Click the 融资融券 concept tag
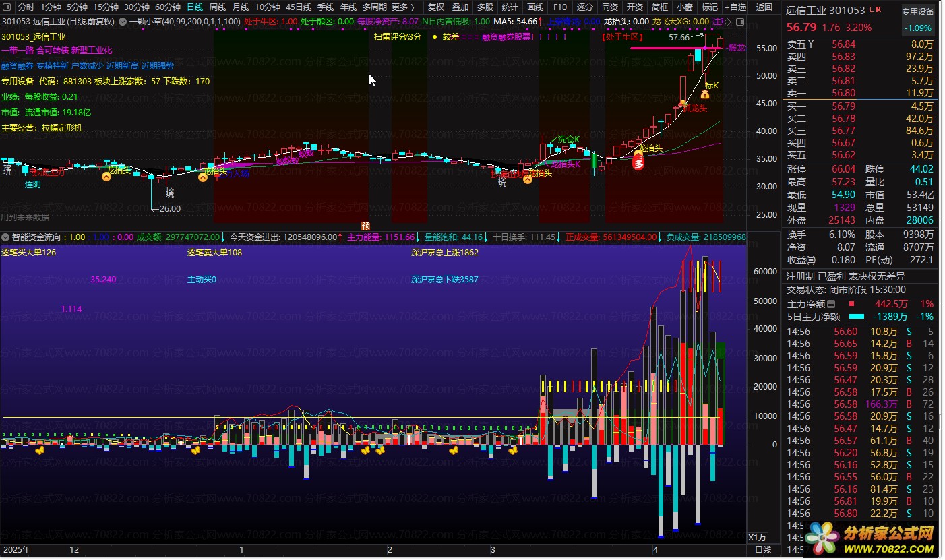 tap(18, 66)
